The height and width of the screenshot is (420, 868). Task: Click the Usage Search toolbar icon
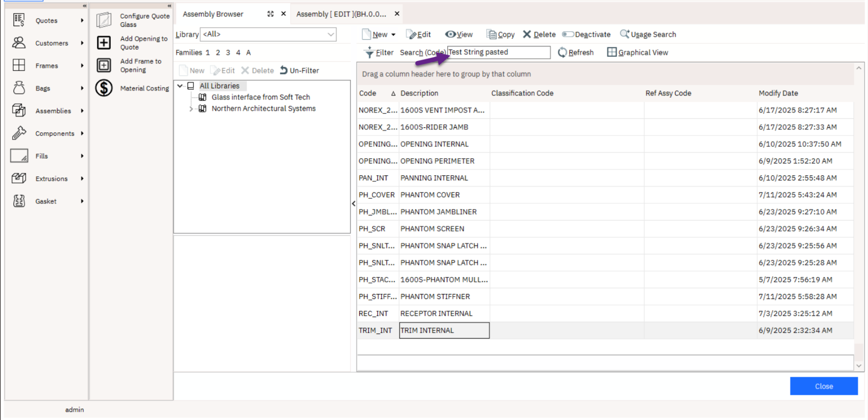625,34
